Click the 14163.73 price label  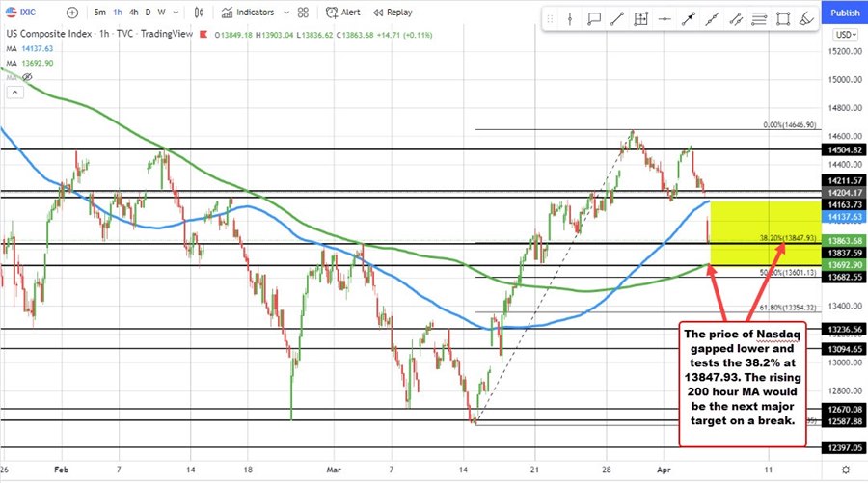click(845, 204)
